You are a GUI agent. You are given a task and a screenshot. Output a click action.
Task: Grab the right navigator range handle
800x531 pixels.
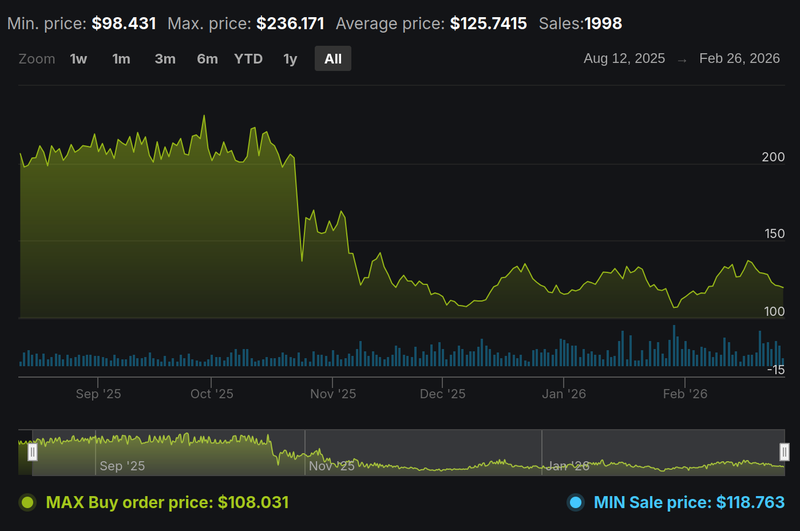(x=785, y=452)
